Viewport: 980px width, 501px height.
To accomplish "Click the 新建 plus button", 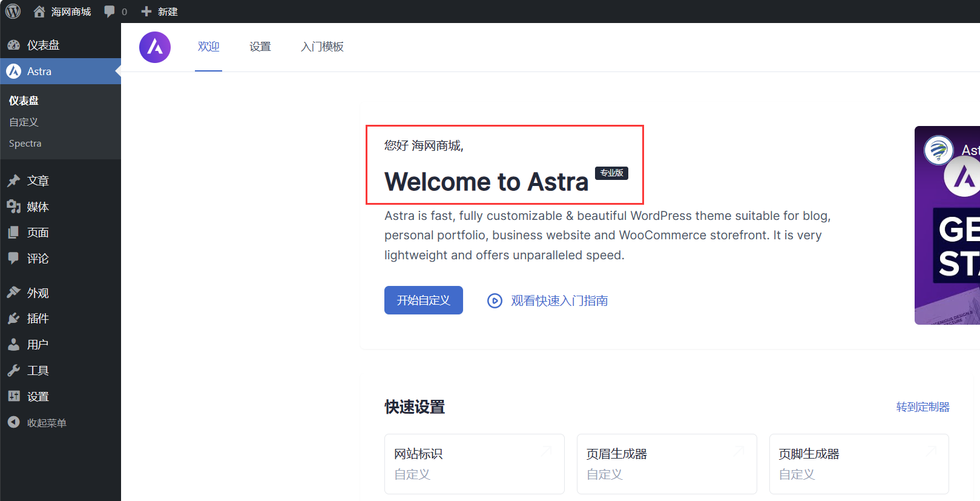I will (159, 12).
